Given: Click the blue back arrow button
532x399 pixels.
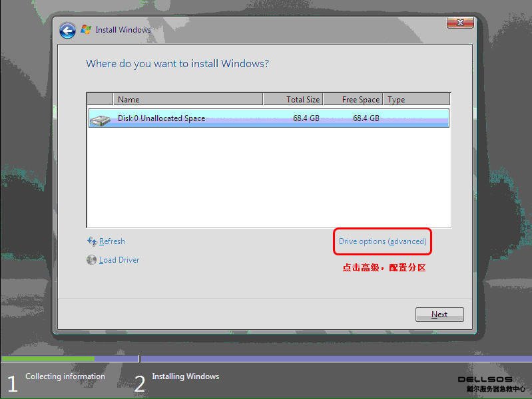Looking at the screenshot, I should 67,31.
